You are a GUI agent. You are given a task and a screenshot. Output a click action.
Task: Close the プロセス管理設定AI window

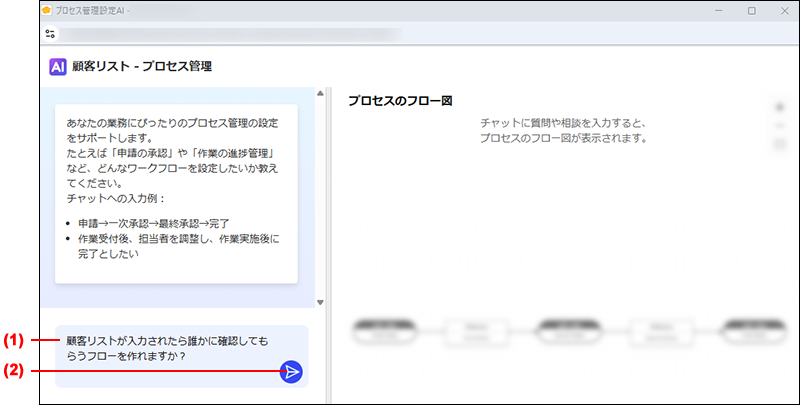[785, 11]
